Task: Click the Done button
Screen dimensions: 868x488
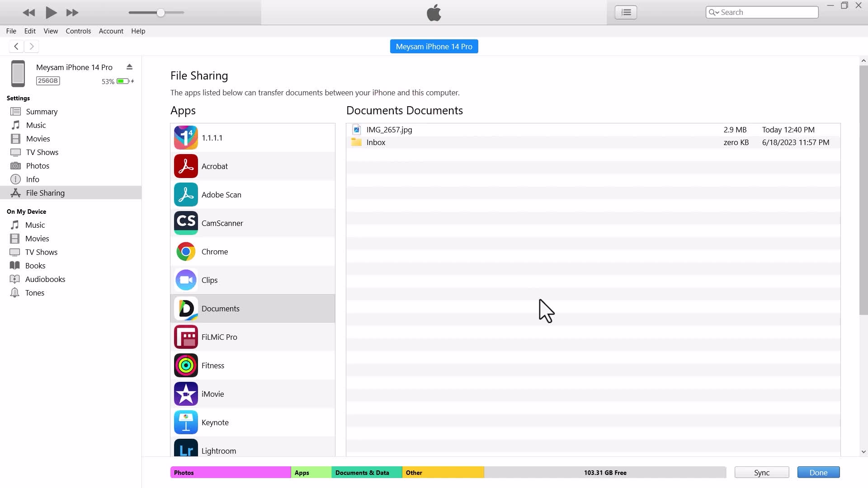Action: [818, 473]
